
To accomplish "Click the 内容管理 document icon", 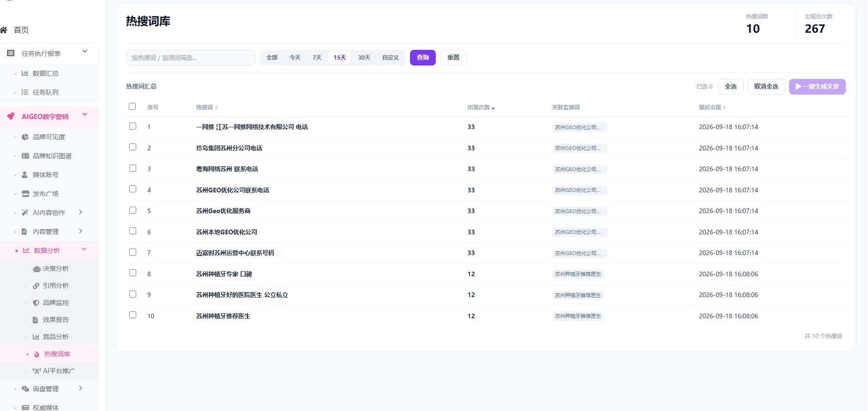I will 25,232.
